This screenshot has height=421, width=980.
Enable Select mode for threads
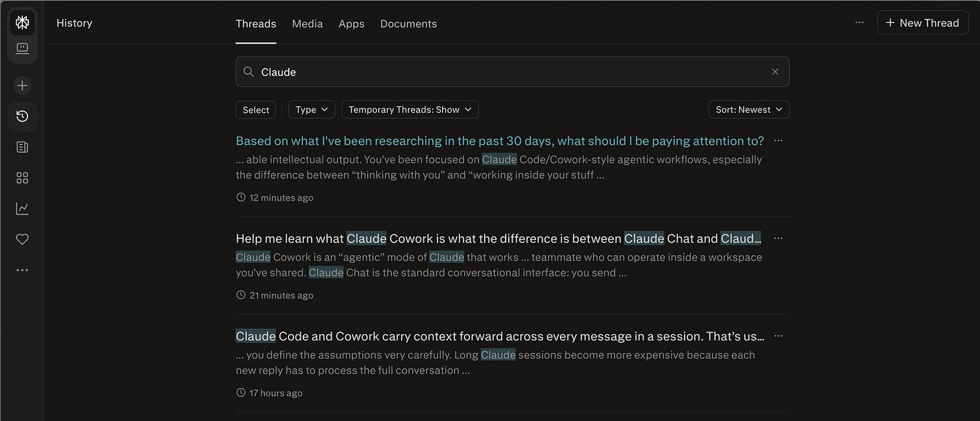[x=255, y=109]
